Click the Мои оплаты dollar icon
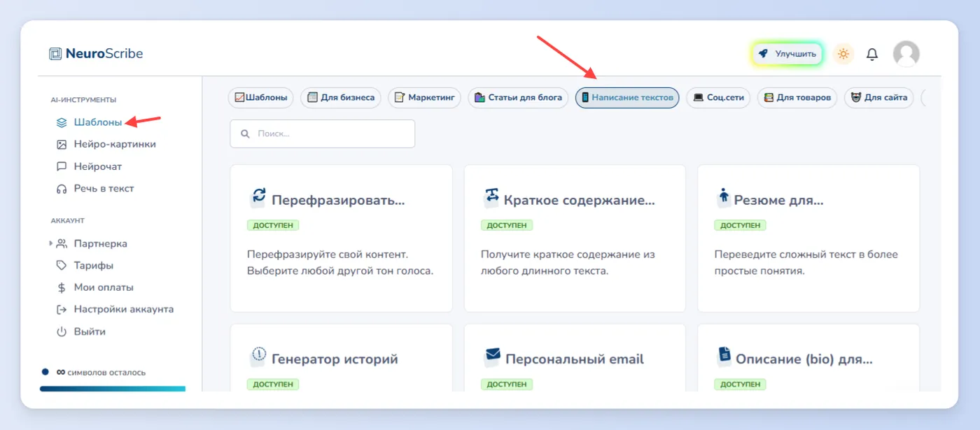980x430 pixels. 62,287
